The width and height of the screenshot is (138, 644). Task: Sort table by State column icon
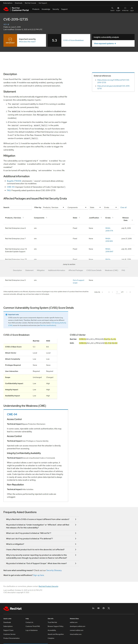coord(79,218)
